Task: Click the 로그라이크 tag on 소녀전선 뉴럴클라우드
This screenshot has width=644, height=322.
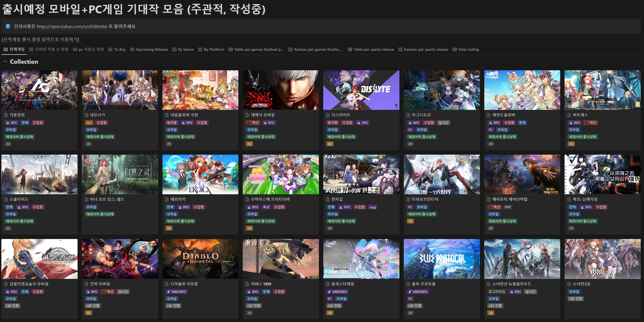Action: coord(497,292)
